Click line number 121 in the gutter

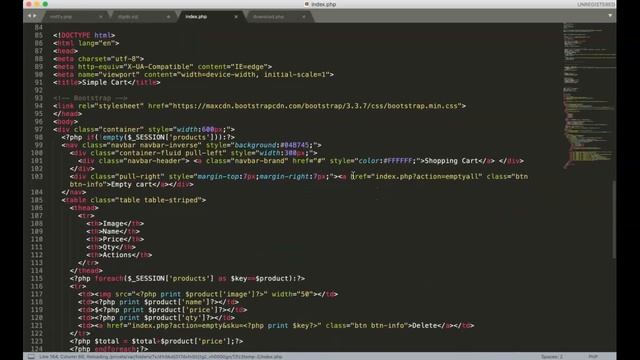(37, 325)
